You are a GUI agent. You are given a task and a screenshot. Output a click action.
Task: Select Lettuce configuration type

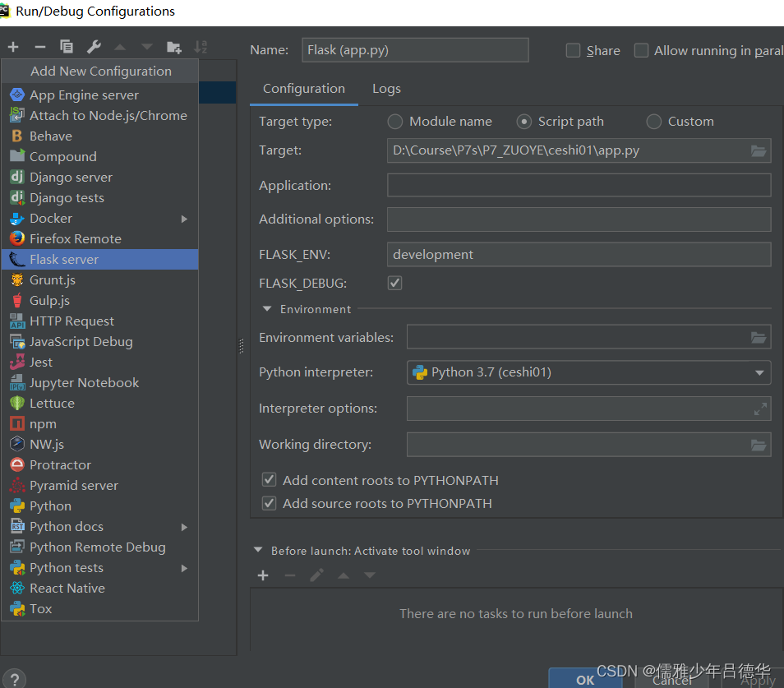click(x=100, y=403)
